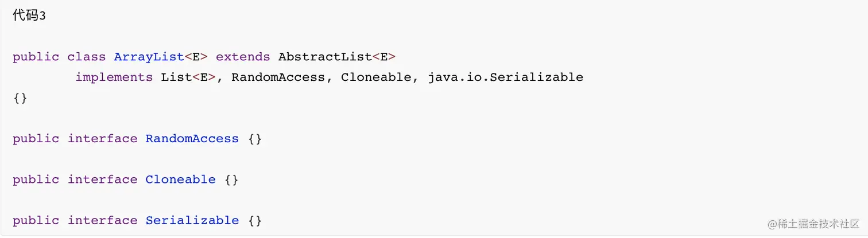The width and height of the screenshot is (868, 238).
Task: Click the "代码3" heading text
Action: [x=29, y=15]
